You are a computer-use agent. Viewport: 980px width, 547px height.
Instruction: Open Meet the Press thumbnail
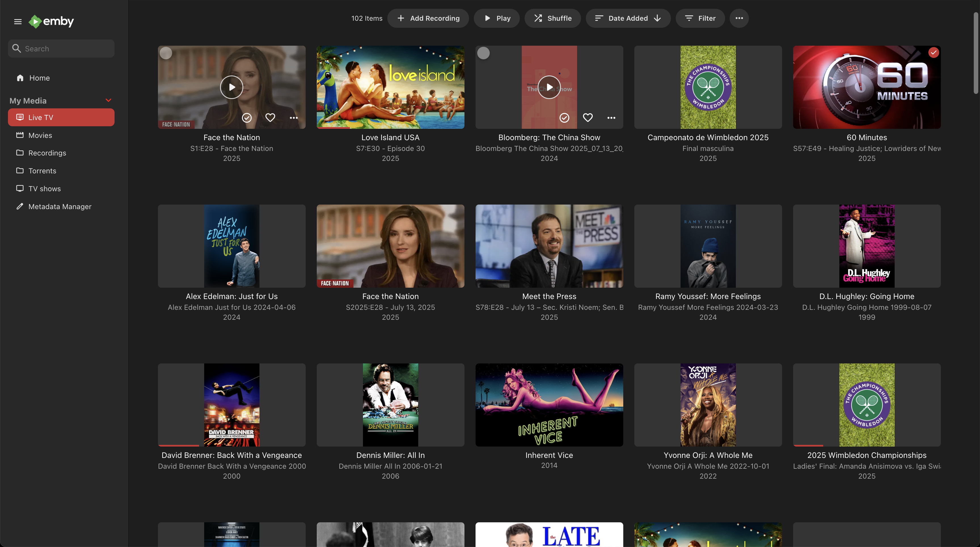[549, 246]
